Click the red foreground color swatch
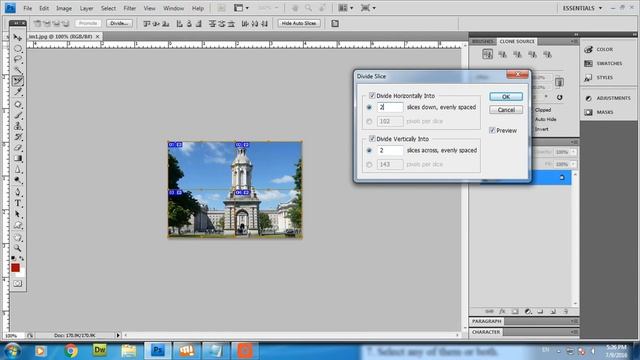640x360 pixels. tap(15, 268)
